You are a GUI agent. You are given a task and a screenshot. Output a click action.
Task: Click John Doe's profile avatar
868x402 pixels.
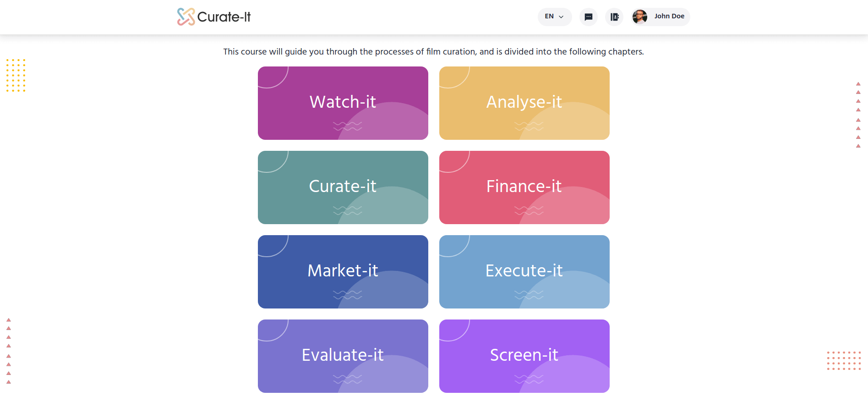640,17
